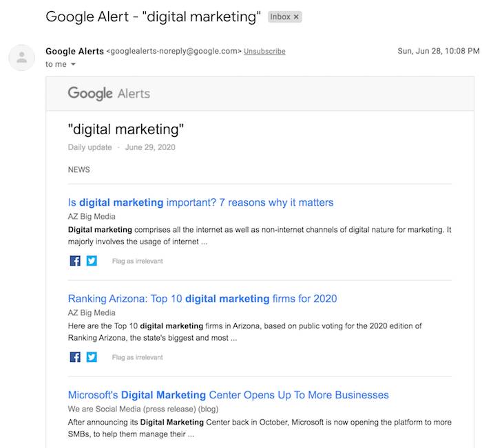Expand recipient details arrow next to 'to me'
The width and height of the screenshot is (482, 448).
[x=73, y=64]
